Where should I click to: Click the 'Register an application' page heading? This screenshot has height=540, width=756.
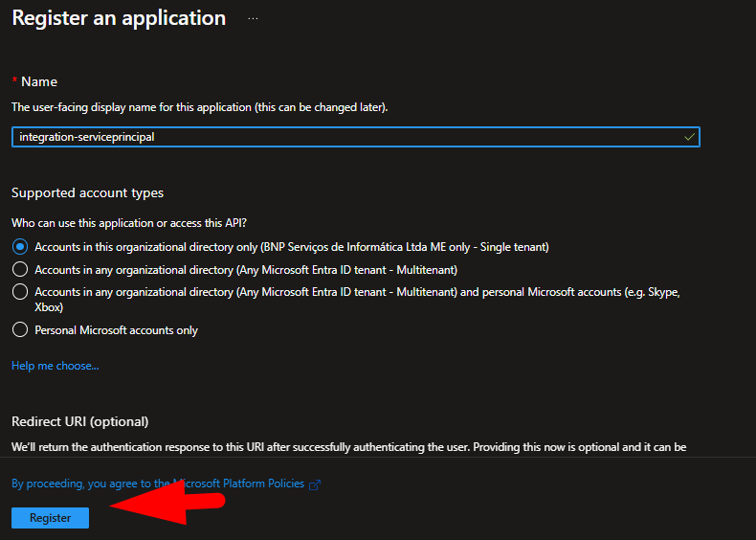(119, 18)
